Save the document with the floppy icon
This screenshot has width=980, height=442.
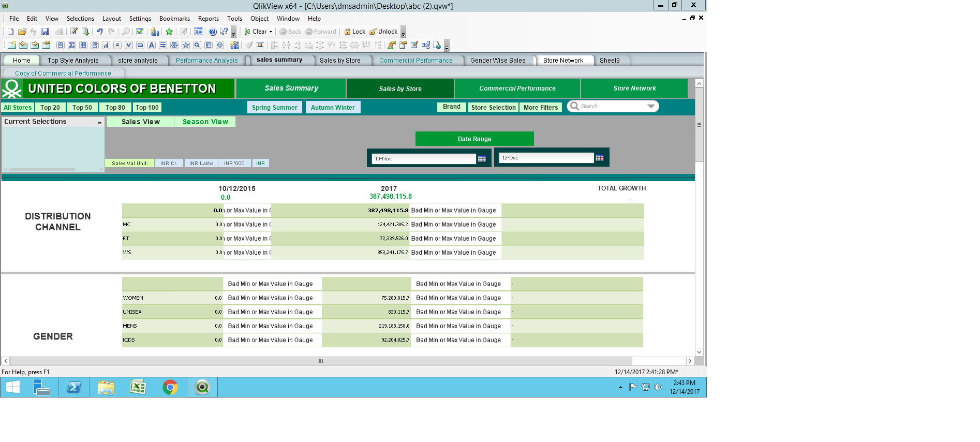click(x=45, y=32)
